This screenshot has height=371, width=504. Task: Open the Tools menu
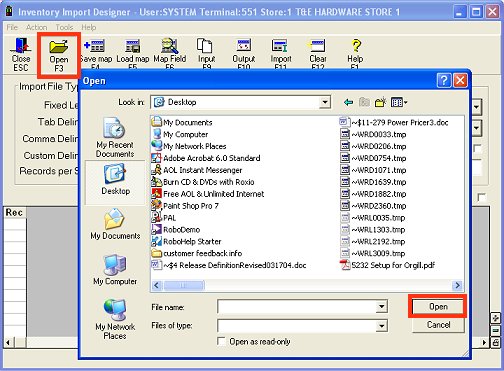64,27
